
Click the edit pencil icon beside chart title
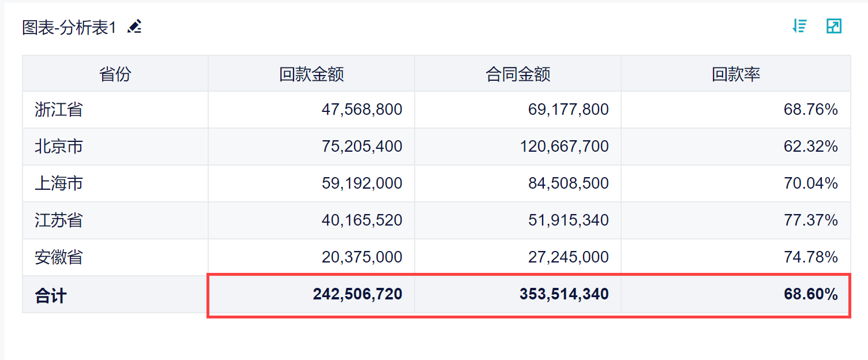tap(134, 27)
